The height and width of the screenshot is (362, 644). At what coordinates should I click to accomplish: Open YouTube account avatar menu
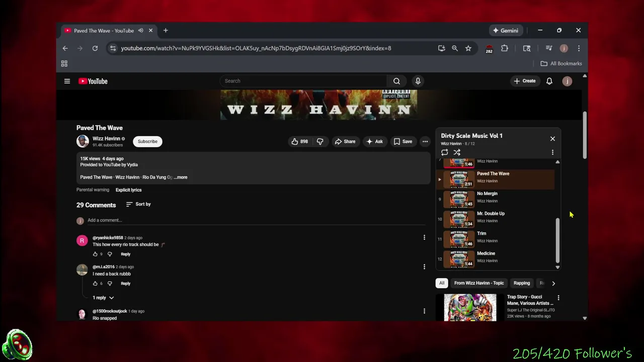(x=567, y=81)
